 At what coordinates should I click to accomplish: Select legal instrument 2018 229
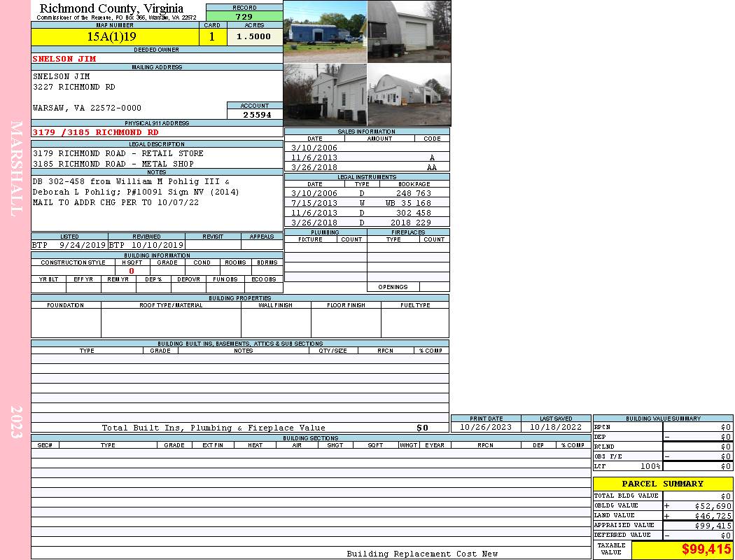pos(411,223)
